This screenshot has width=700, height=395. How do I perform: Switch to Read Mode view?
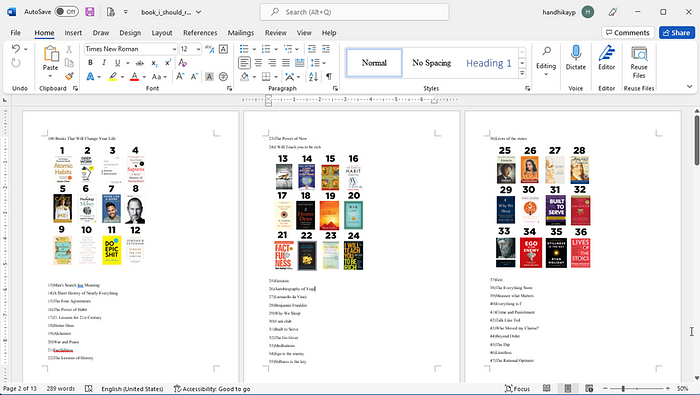546,388
